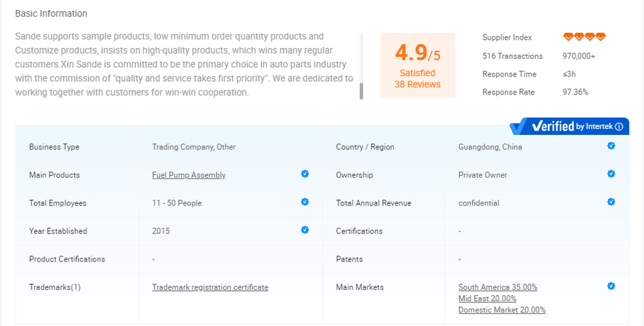Click the Supplier Index diamond icons

[x=584, y=38]
